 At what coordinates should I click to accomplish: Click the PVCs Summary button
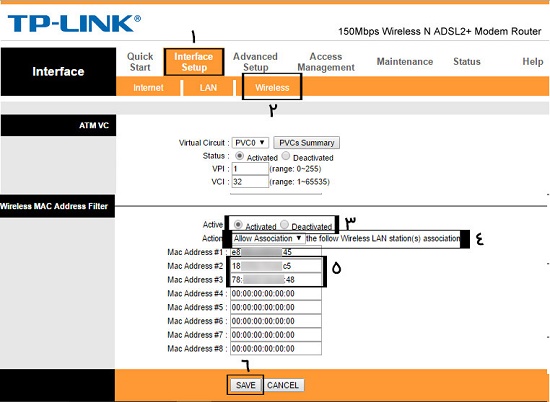(x=307, y=143)
